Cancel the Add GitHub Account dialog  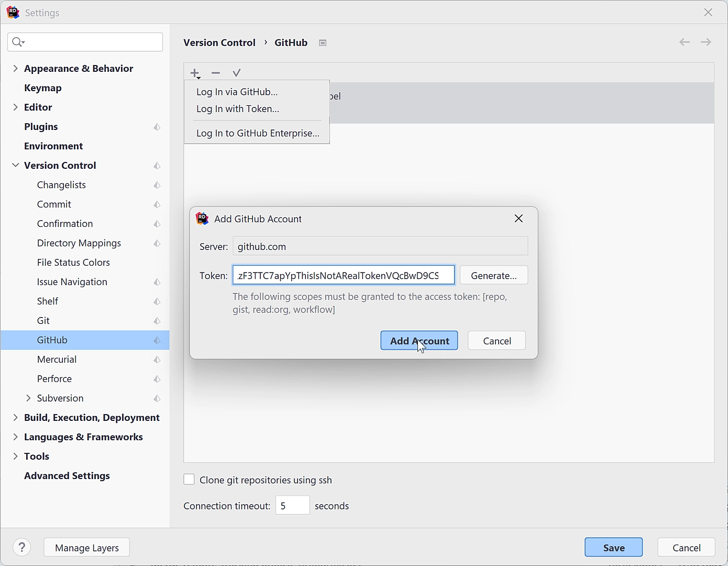(497, 341)
